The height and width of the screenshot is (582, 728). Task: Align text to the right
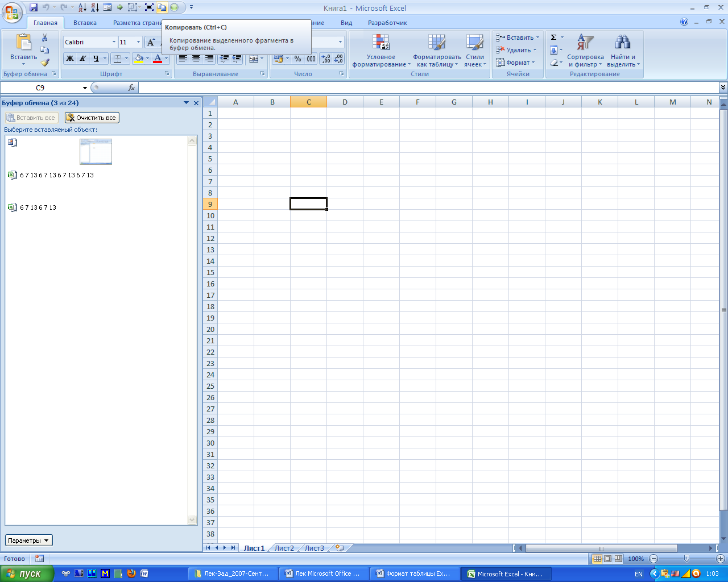(x=209, y=59)
